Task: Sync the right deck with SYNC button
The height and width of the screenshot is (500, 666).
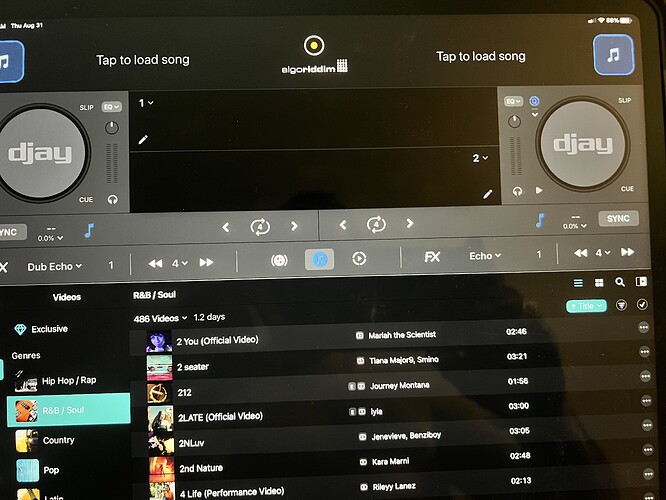Action: click(x=618, y=218)
